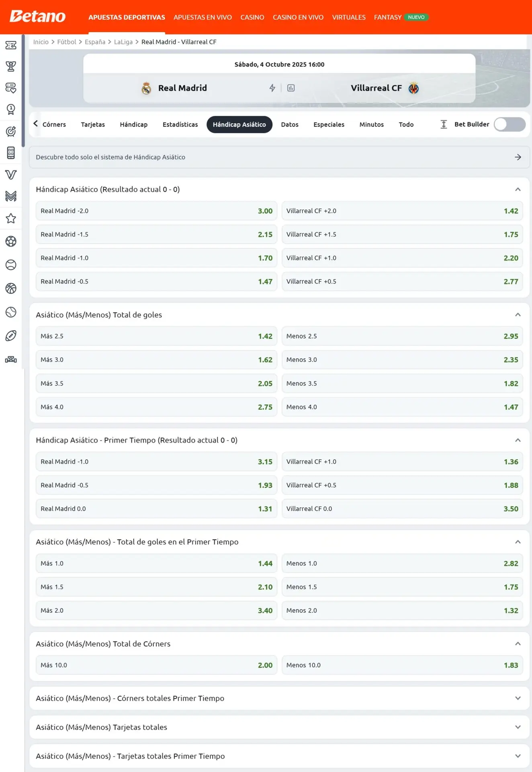Open the tennis ball sidebar icon

(11, 265)
